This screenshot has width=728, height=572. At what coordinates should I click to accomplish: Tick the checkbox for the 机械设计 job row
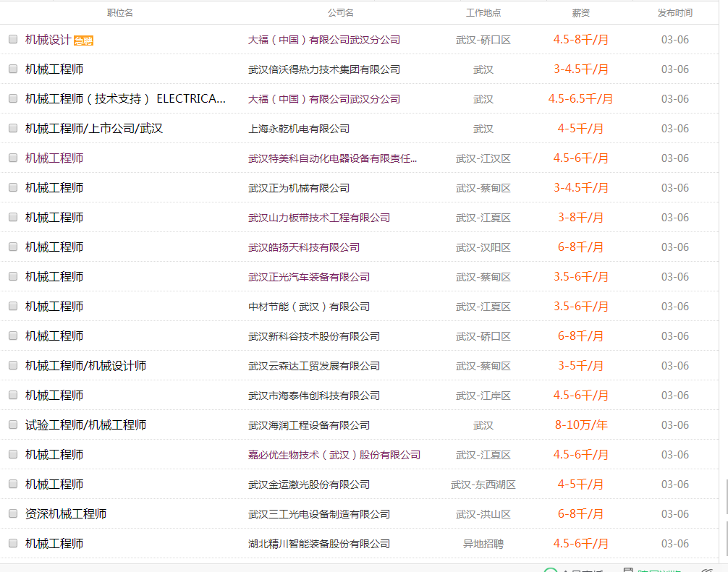(x=13, y=40)
